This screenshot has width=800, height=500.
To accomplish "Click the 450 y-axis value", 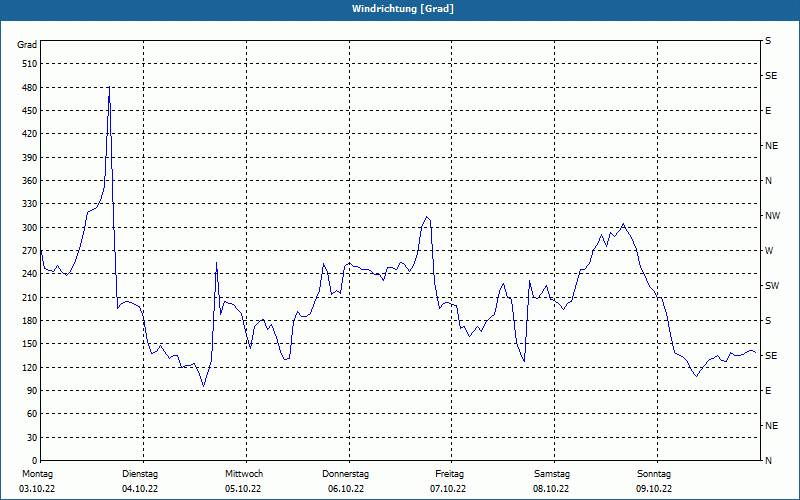I will tap(30, 111).
